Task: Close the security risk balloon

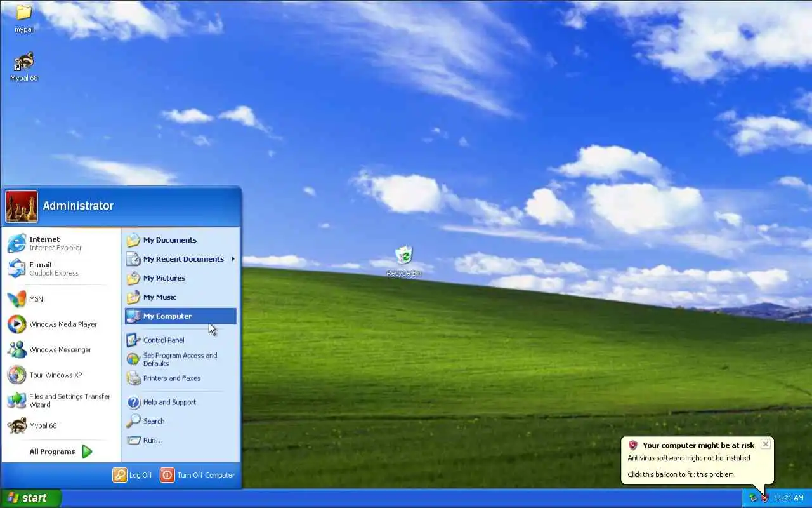Action: [x=766, y=444]
